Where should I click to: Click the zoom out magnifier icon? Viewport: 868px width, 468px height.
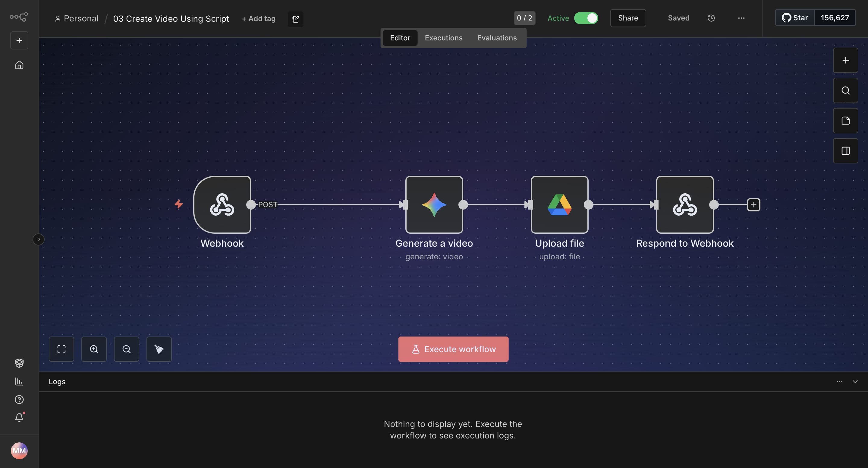point(126,349)
